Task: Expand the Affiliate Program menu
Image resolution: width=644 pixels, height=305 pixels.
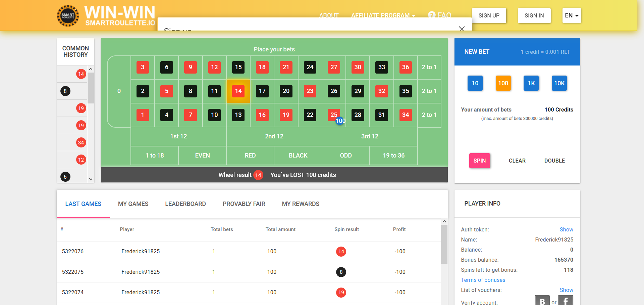Action: (383, 15)
